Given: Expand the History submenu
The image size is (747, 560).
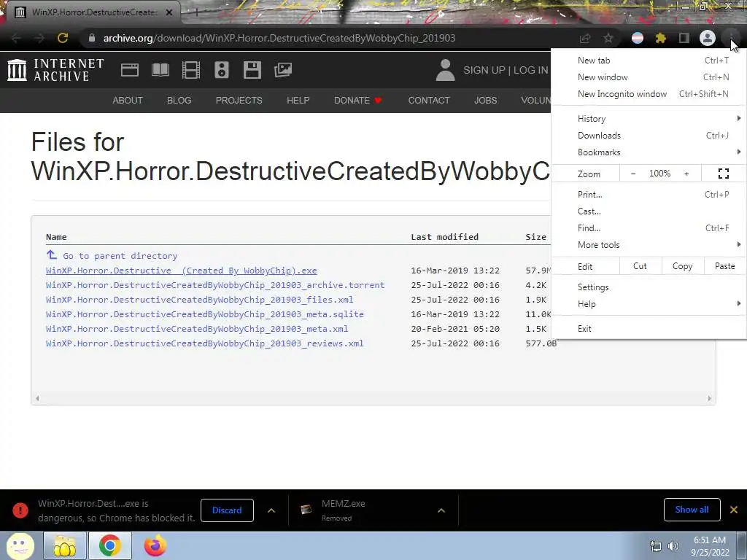Looking at the screenshot, I should pos(649,119).
